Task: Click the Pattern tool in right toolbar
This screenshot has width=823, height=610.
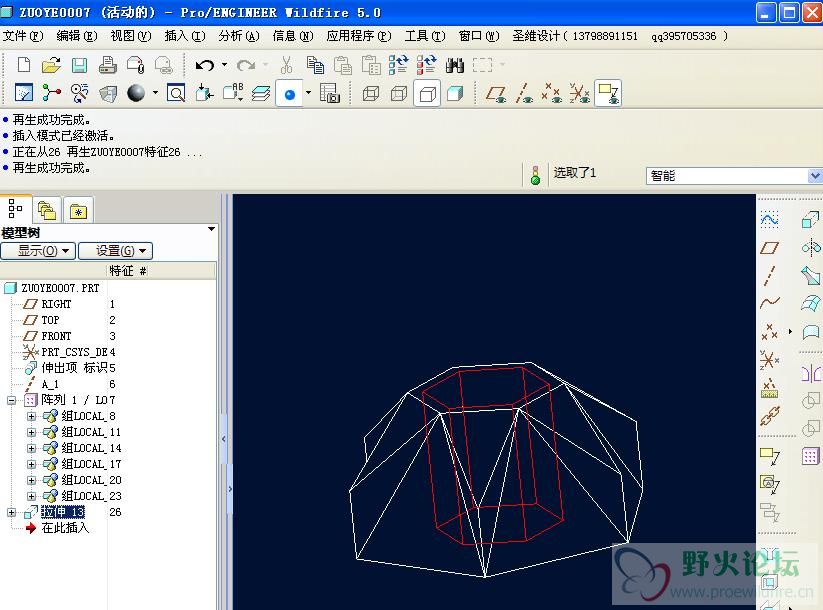Action: [810, 456]
